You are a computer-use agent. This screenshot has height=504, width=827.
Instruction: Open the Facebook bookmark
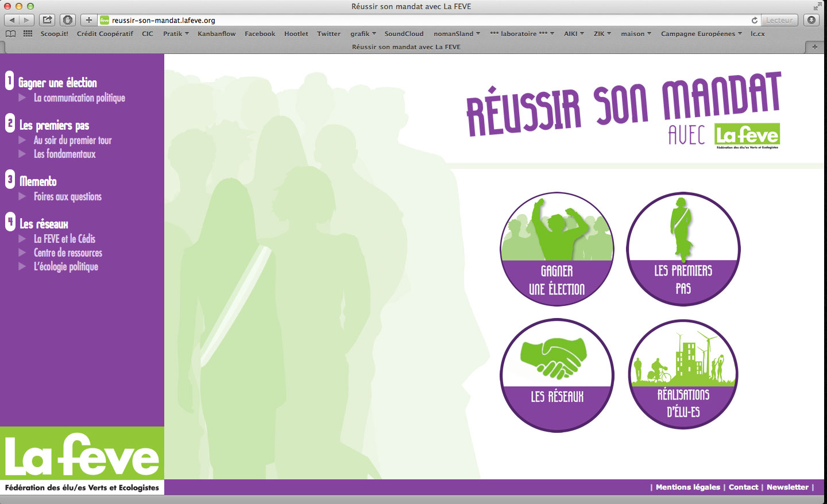click(260, 34)
